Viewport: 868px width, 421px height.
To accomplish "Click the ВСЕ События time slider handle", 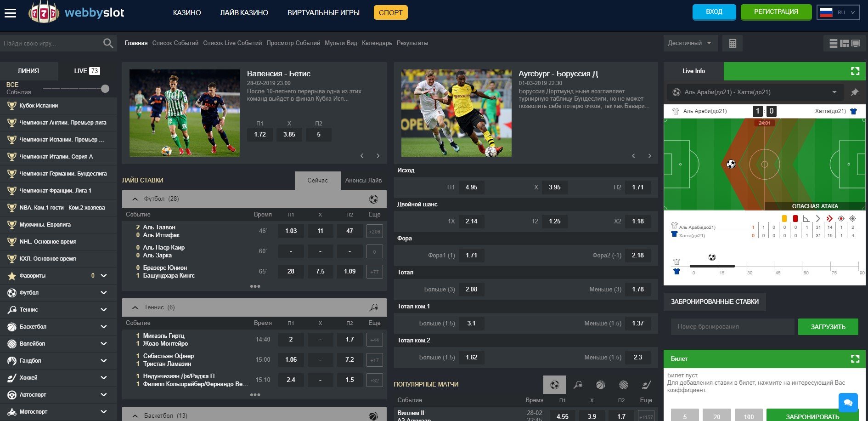I will [105, 89].
